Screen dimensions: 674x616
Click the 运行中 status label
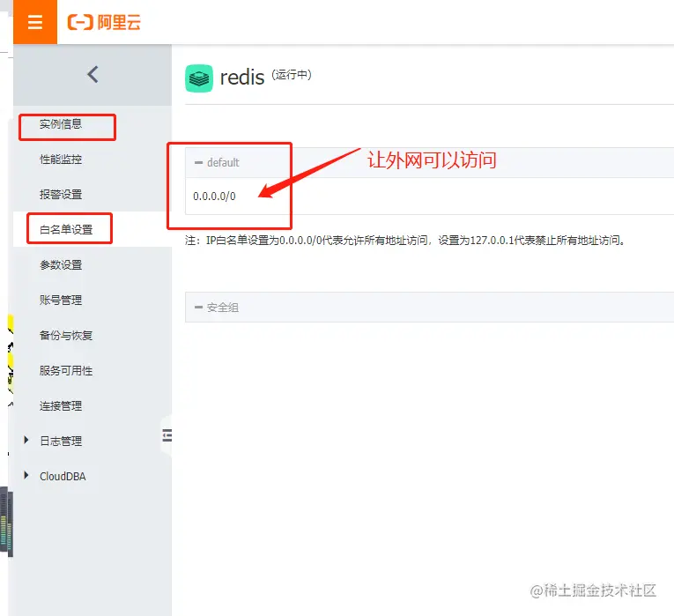[x=292, y=75]
